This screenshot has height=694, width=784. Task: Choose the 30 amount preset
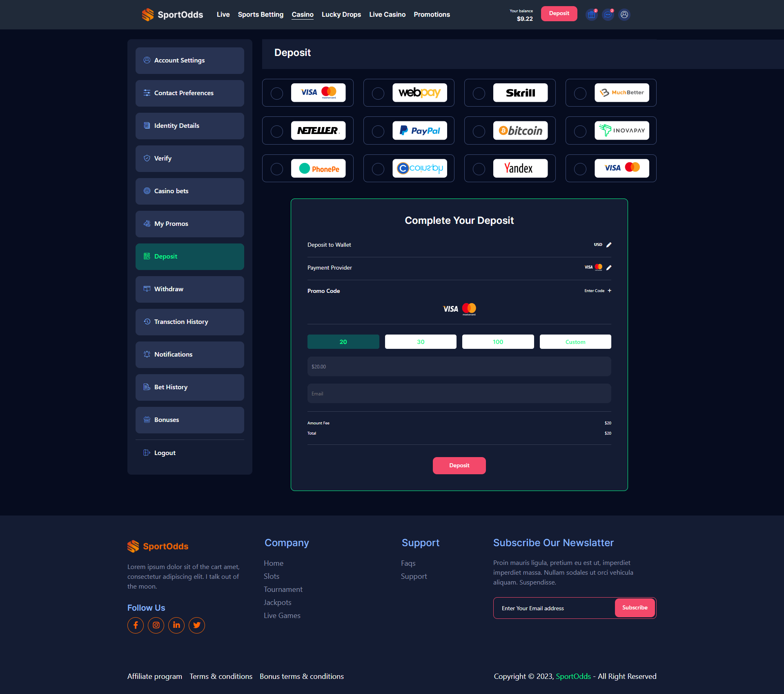pos(421,342)
